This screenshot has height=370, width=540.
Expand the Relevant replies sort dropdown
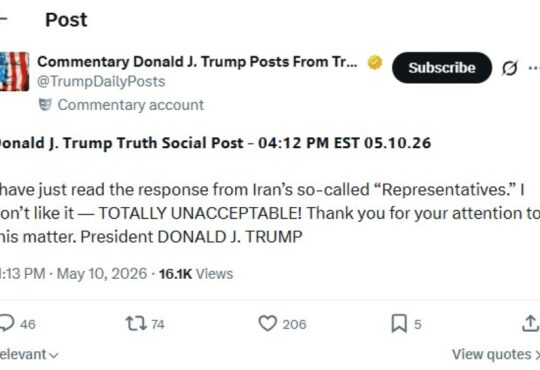click(x=29, y=354)
